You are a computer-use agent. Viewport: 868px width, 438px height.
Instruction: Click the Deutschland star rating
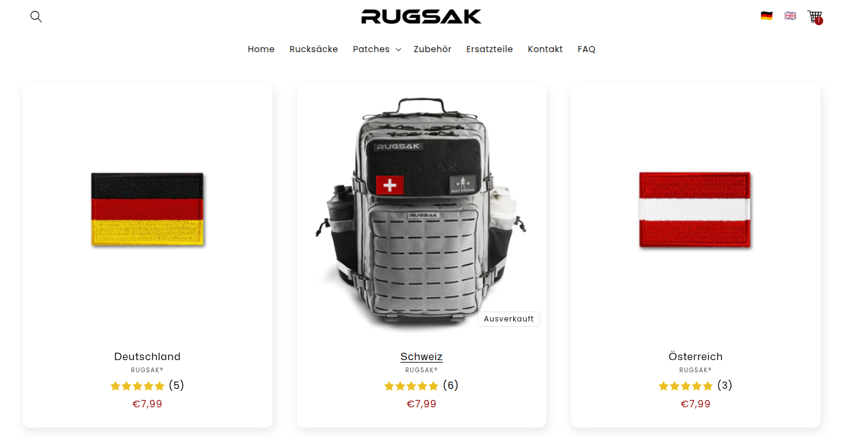pyautogui.click(x=138, y=386)
